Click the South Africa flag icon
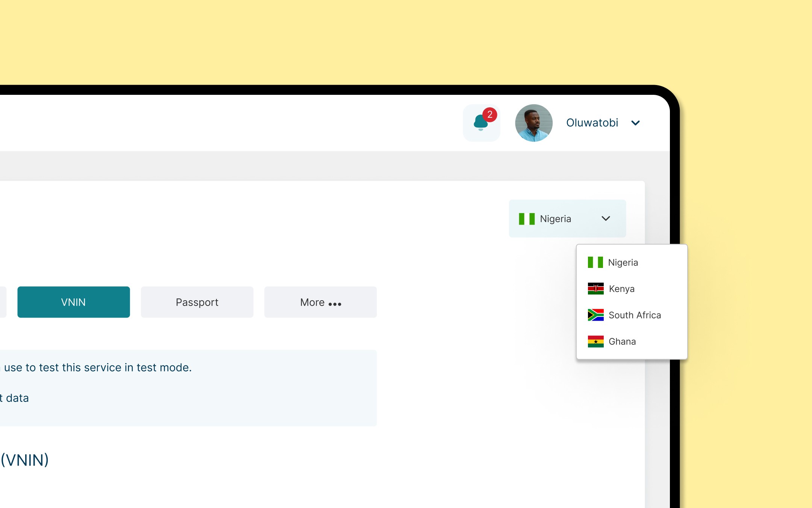The image size is (812, 508). coord(596,315)
